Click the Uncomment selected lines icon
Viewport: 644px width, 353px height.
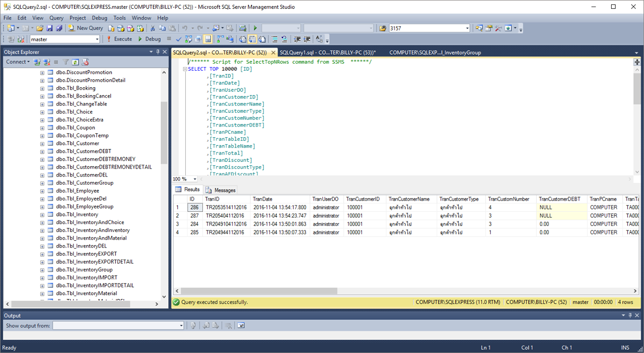284,39
